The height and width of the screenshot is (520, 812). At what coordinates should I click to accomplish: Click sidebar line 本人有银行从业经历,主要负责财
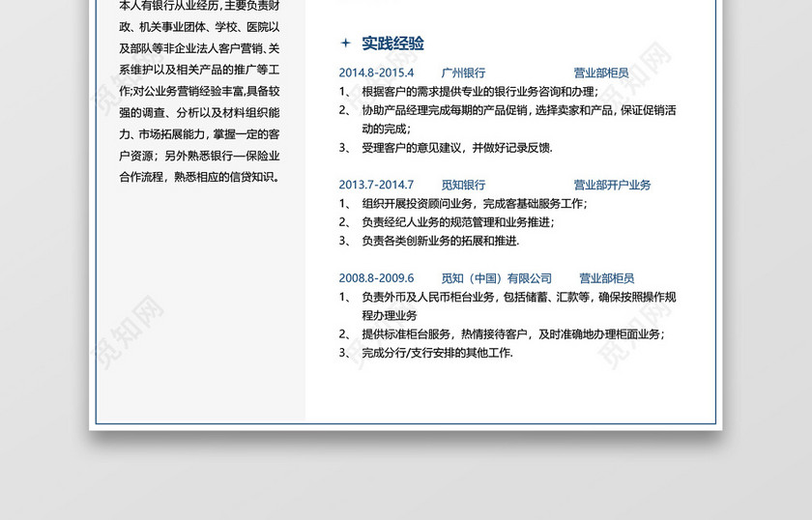[x=199, y=6]
